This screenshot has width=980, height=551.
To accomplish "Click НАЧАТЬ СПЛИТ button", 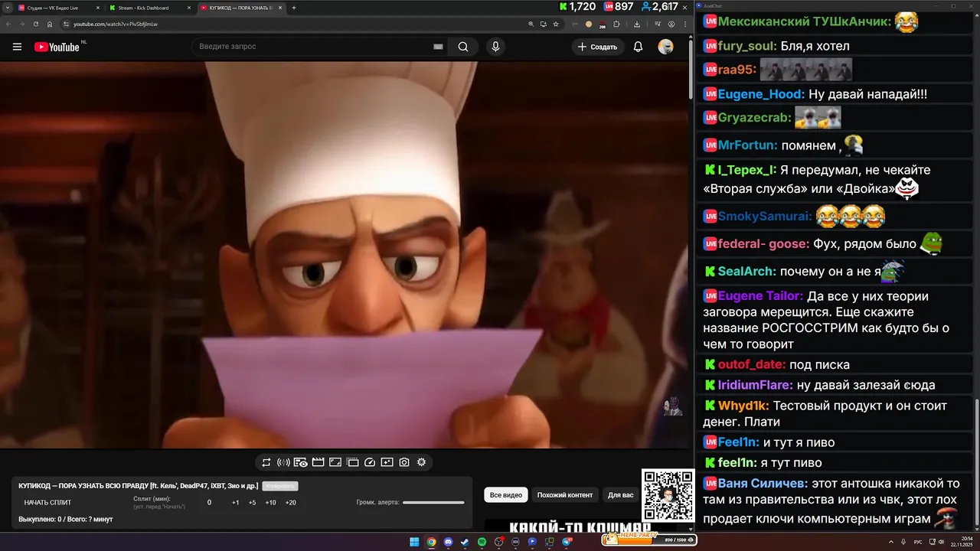I will [47, 503].
